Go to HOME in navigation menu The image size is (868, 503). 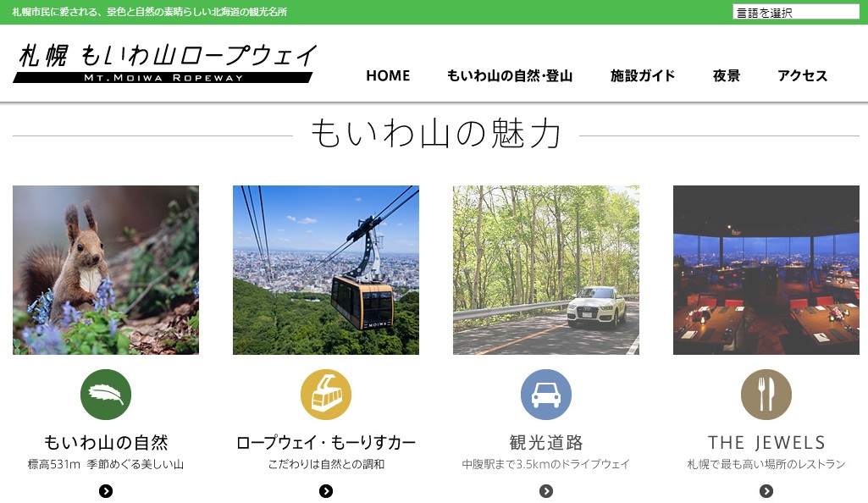388,76
